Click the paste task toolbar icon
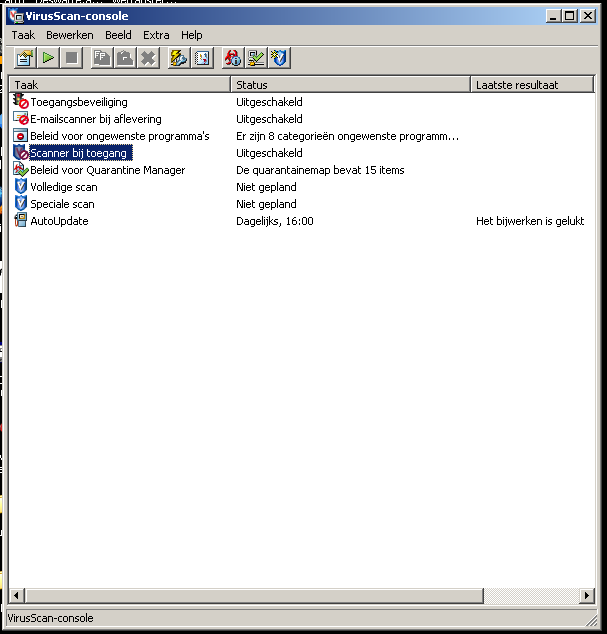This screenshot has height=634, width=607. coord(125,58)
